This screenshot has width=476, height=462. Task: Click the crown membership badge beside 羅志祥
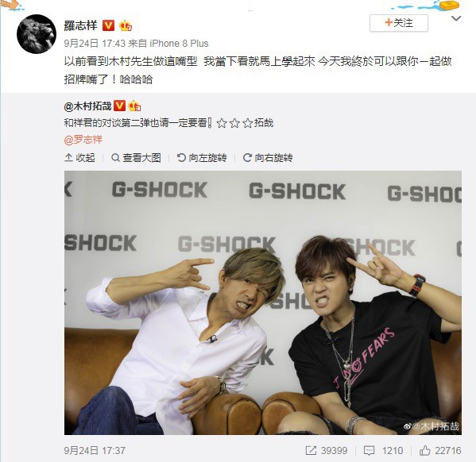(x=126, y=25)
